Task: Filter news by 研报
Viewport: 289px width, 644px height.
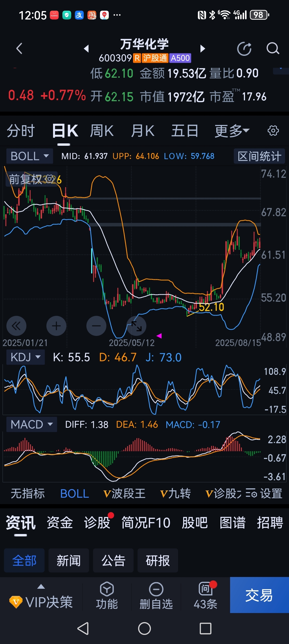Action: (x=158, y=560)
